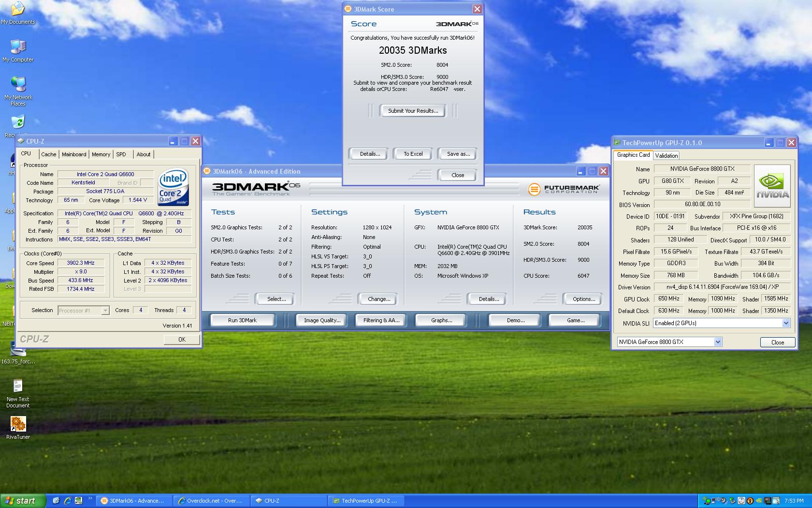Click the Save as... button
Screen dimensions: 812x508
coord(458,154)
